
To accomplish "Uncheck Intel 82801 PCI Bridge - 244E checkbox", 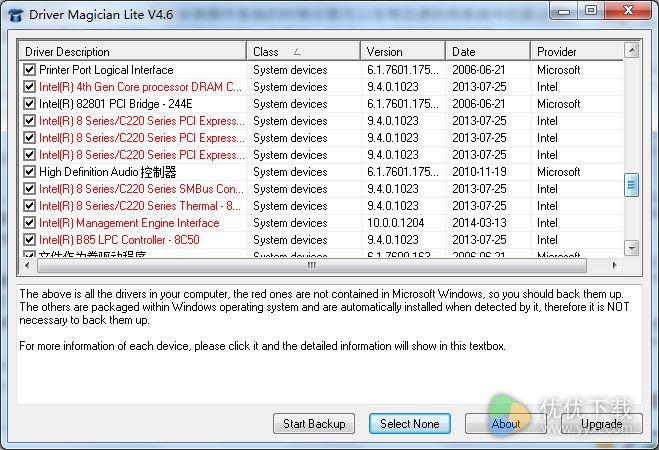I will point(29,103).
